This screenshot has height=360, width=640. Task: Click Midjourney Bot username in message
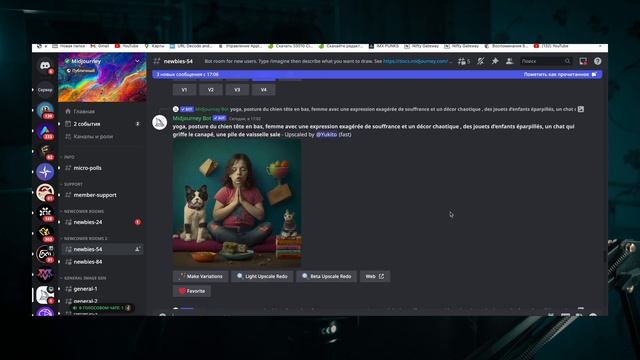click(x=192, y=118)
